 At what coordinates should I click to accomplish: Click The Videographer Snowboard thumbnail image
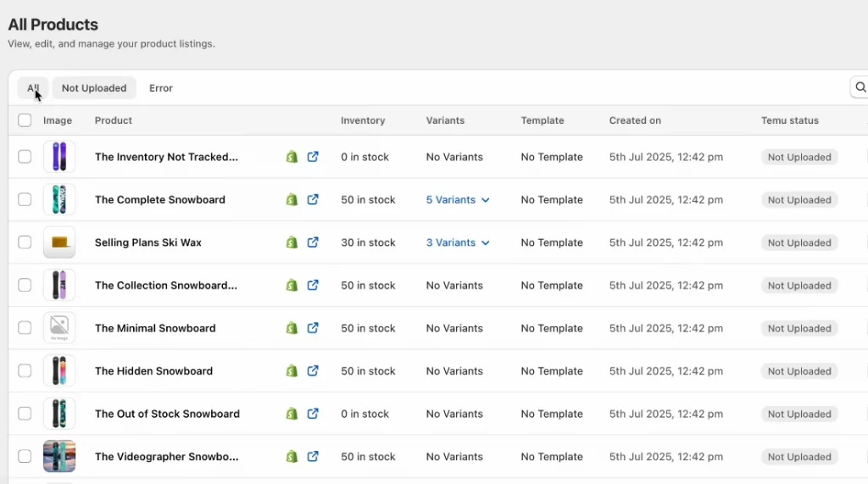pyautogui.click(x=59, y=457)
